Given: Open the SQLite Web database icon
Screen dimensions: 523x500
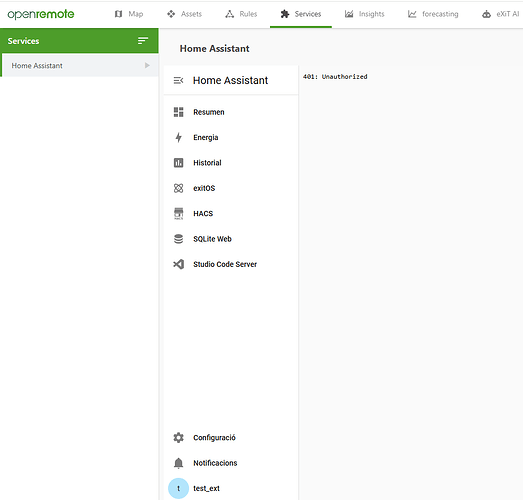Looking at the screenshot, I should click(178, 239).
